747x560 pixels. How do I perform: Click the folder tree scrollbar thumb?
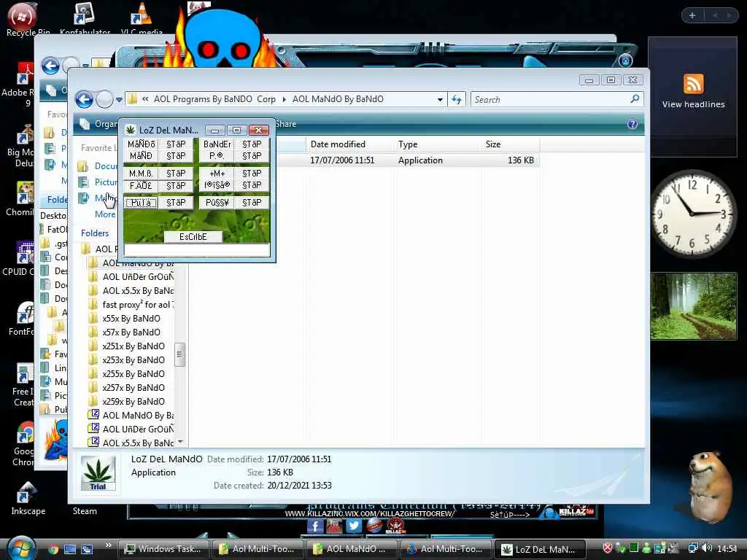coord(180,354)
